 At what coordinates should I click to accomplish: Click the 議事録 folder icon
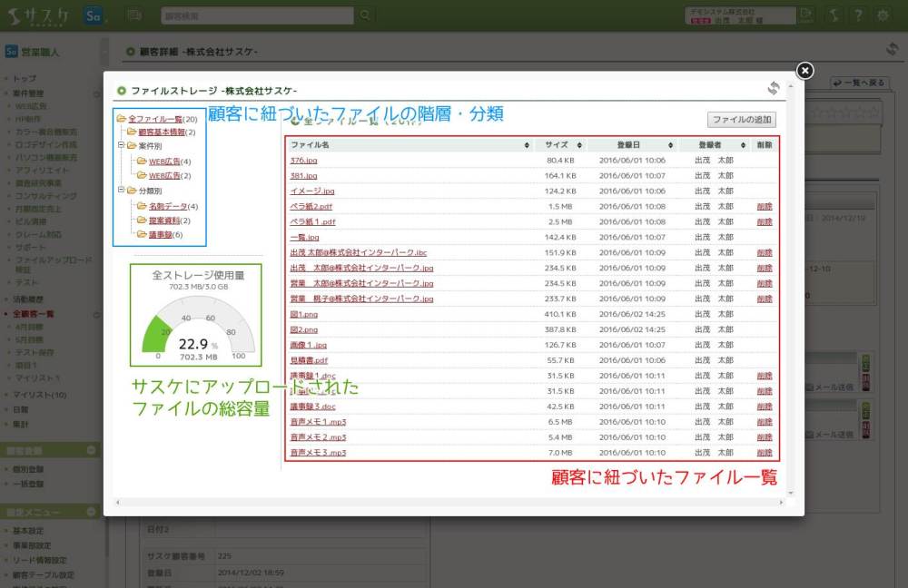pos(142,235)
